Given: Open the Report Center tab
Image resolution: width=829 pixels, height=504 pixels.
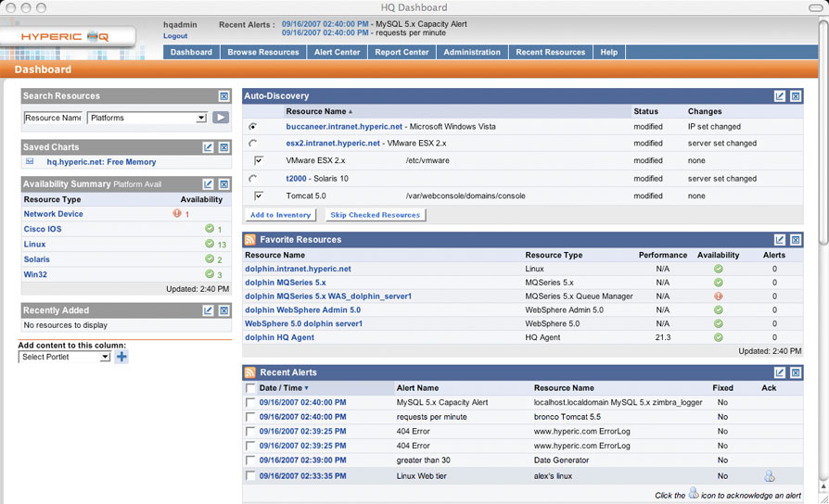Looking at the screenshot, I should pos(402,52).
